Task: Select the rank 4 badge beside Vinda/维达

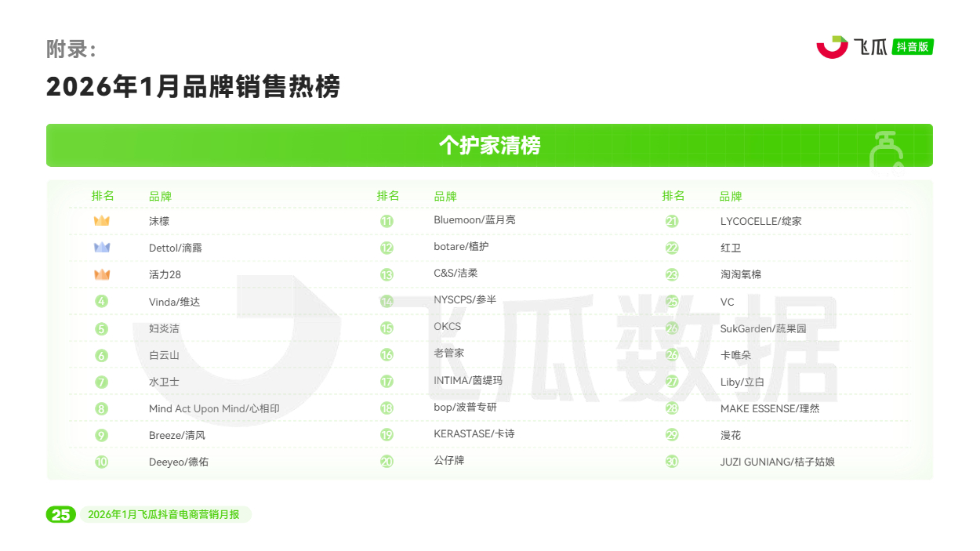Action: tap(102, 302)
